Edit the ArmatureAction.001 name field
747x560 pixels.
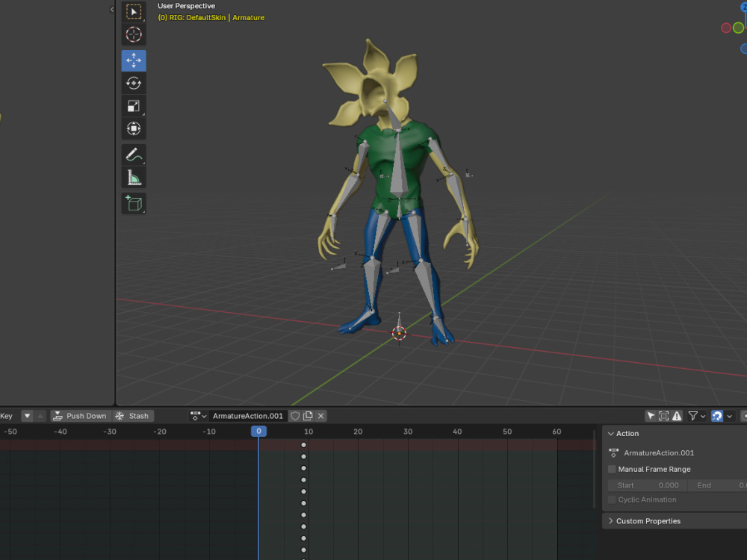click(248, 416)
